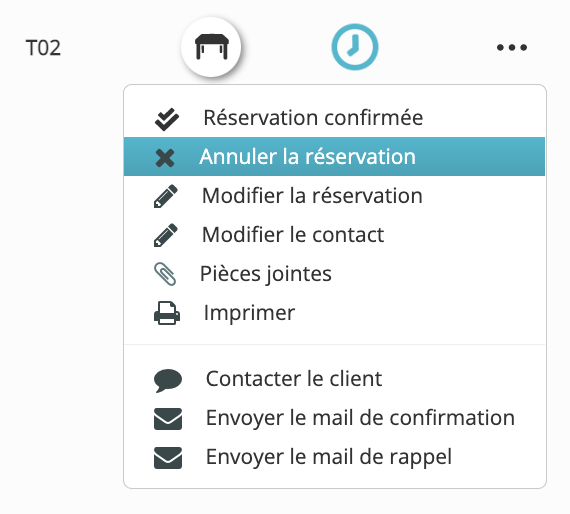Screen dimensions: 570x514
Task: Click the double-checkmark confirmed icon
Action: 167,119
